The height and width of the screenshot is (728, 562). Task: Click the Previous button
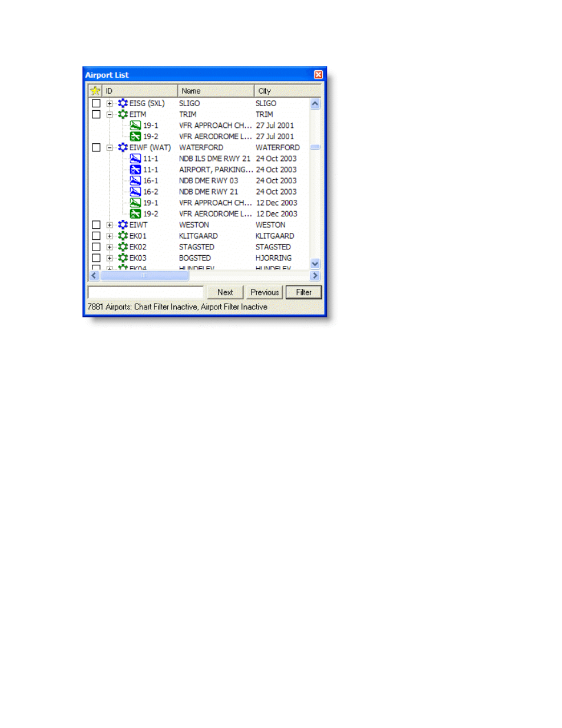(x=265, y=292)
